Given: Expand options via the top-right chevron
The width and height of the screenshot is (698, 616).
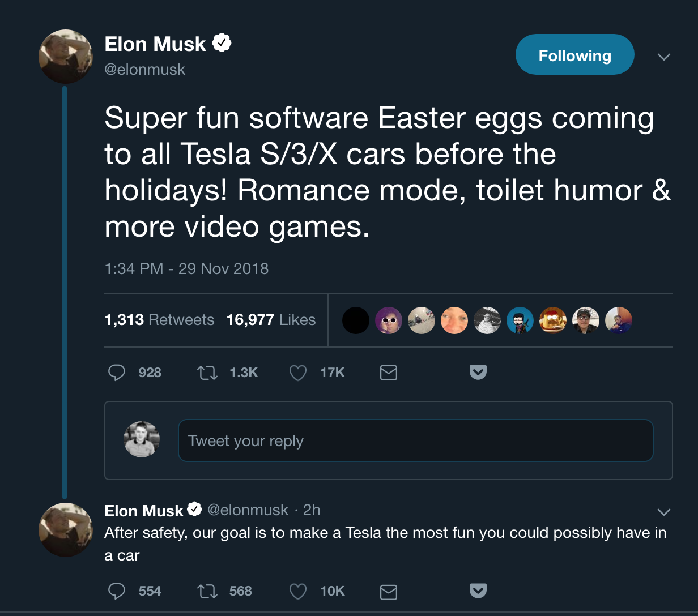Looking at the screenshot, I should [x=663, y=57].
